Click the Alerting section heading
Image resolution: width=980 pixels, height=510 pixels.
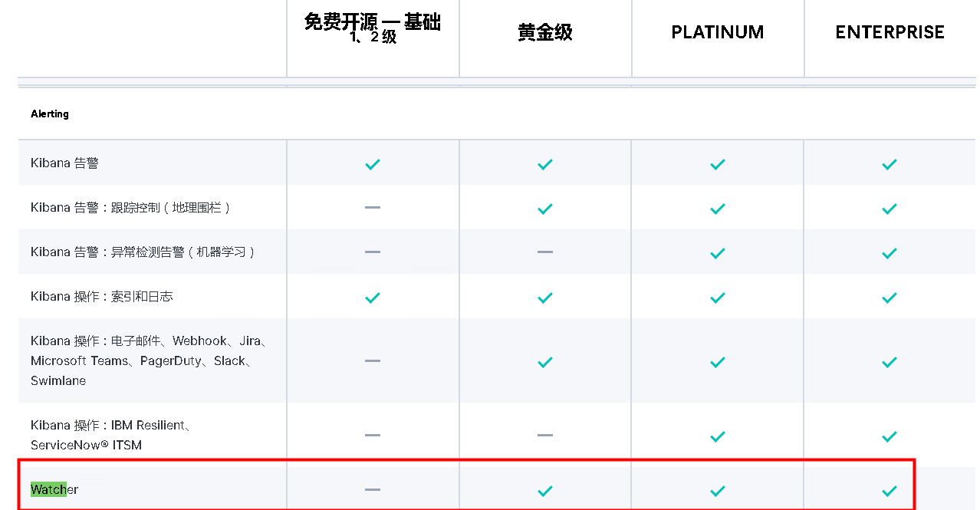point(50,114)
